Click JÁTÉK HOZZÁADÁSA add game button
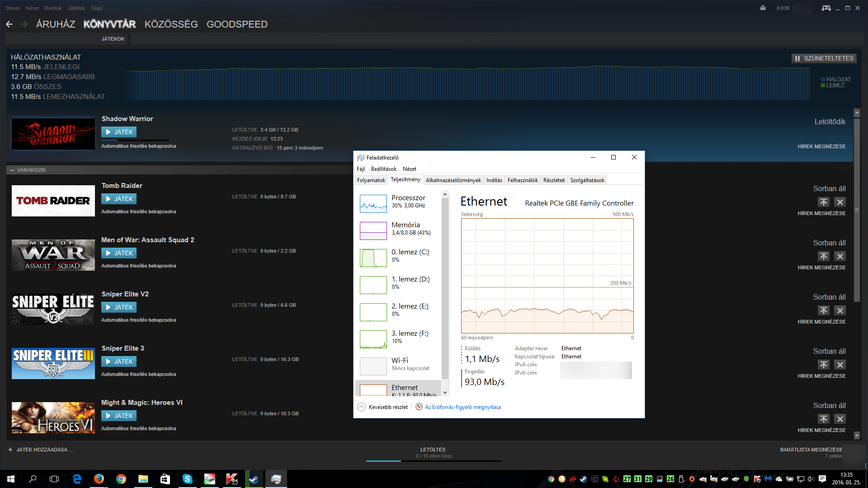 (x=40, y=450)
